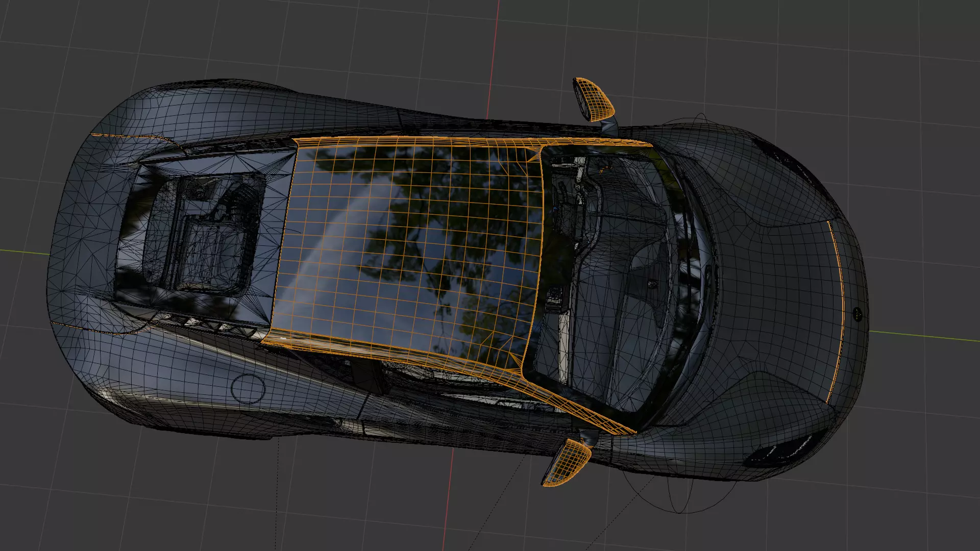Select the lower orange wireframe side mirror
The height and width of the screenshot is (551, 980).
[566, 463]
